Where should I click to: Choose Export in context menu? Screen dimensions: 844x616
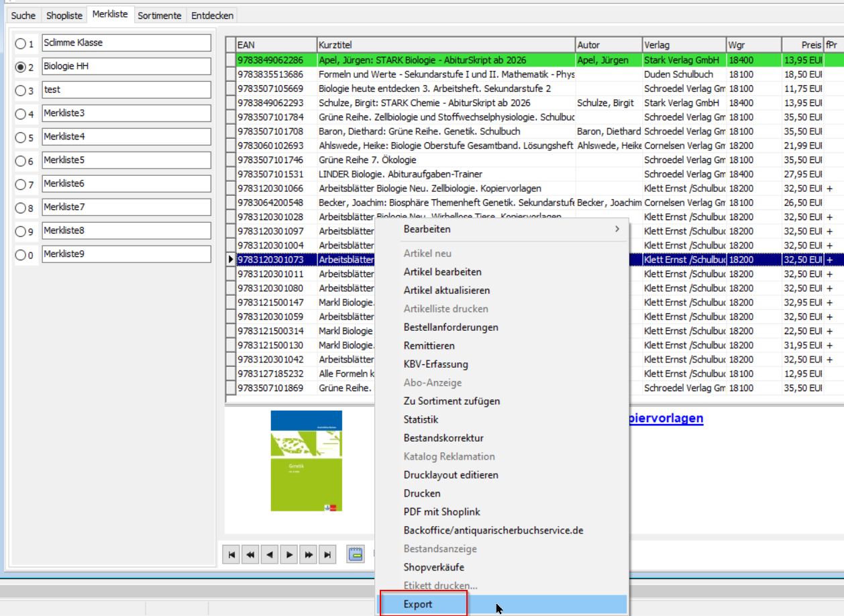click(501, 604)
